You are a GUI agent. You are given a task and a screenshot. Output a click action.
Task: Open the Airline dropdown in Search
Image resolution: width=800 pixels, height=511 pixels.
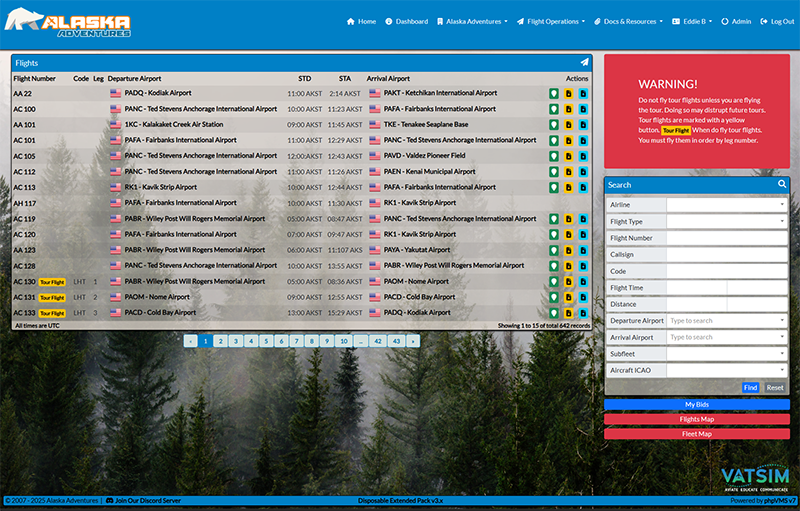[727, 205]
